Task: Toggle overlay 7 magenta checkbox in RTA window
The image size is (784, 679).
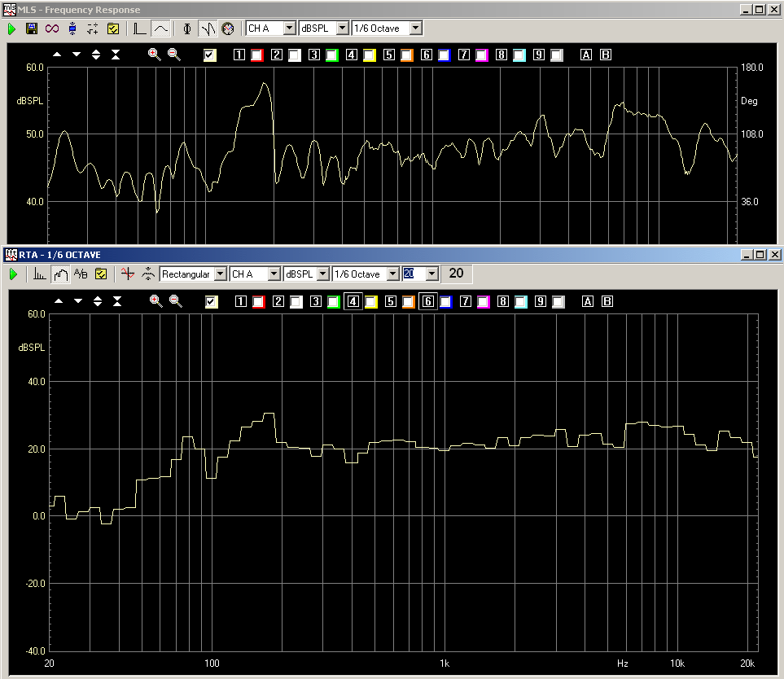Action: [x=482, y=302]
